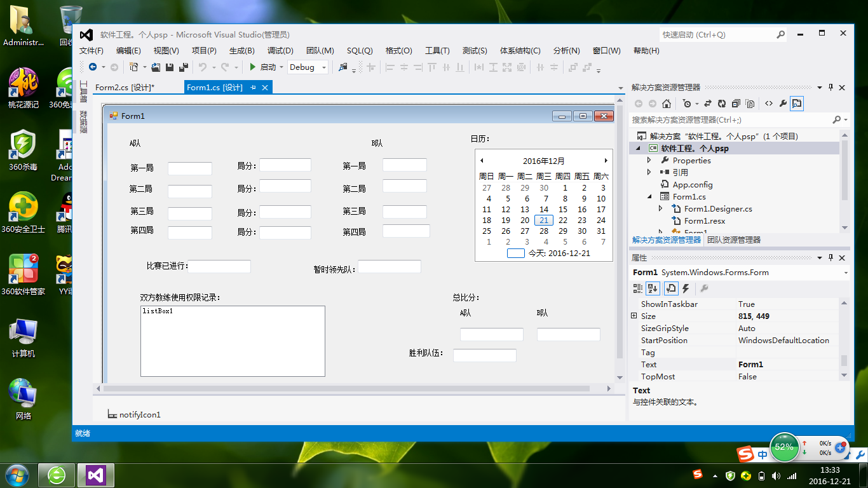Click the Align Tops layout icon
The image size is (868, 488).
pyautogui.click(x=432, y=67)
